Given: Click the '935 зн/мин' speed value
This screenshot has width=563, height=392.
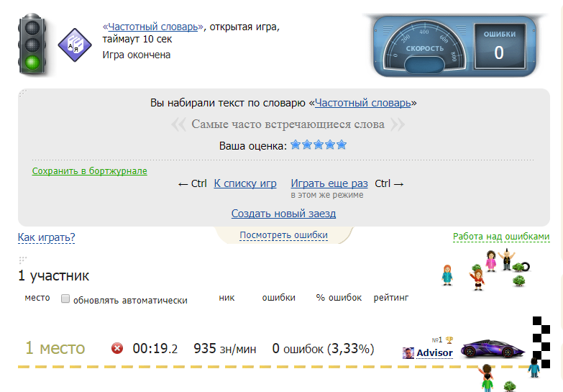Looking at the screenshot, I should tap(225, 349).
